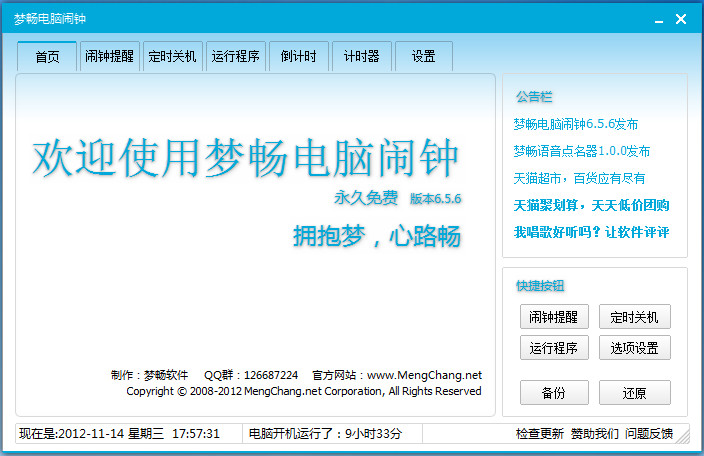Open the 我唱歌好听吗？让软件评评 link
This screenshot has width=704, height=456.
591,232
